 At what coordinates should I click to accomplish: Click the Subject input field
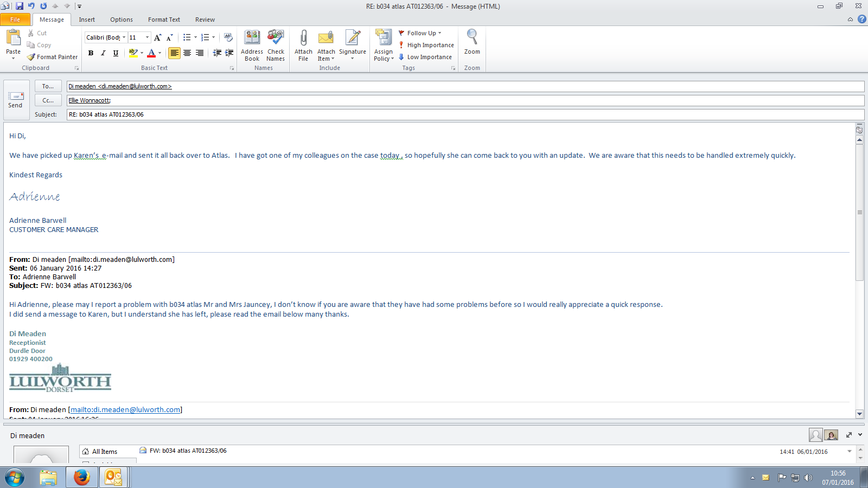tap(465, 114)
